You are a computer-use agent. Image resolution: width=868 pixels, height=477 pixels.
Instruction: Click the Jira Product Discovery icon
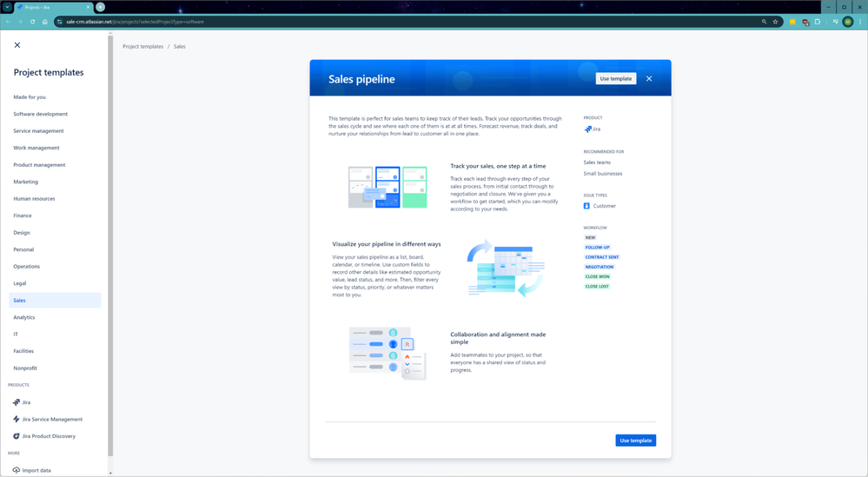(x=16, y=436)
